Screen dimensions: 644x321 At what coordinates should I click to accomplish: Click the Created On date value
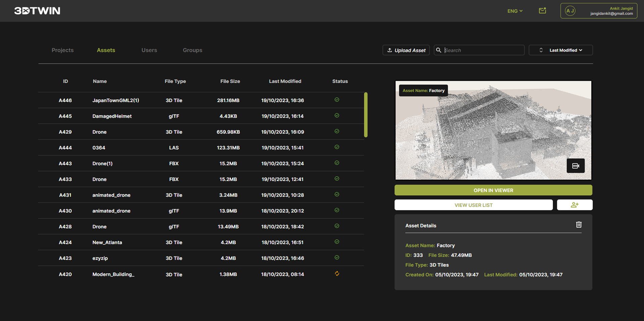pyautogui.click(x=457, y=274)
